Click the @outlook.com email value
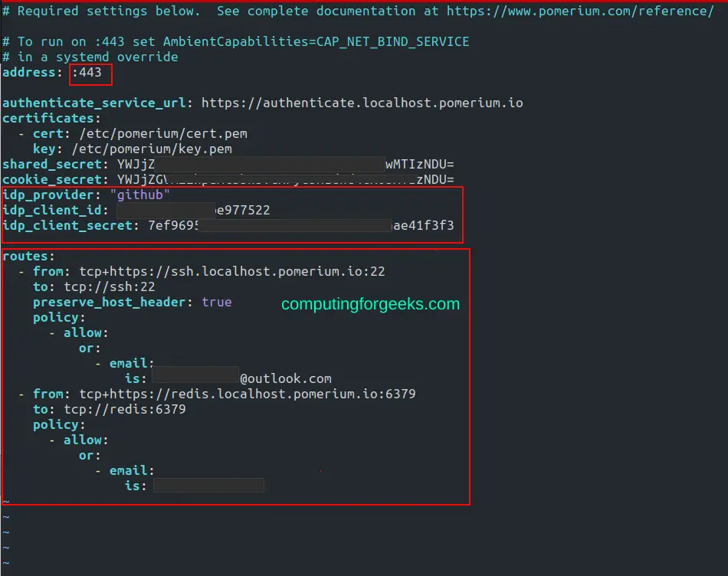Image resolution: width=728 pixels, height=576 pixels. (x=286, y=378)
